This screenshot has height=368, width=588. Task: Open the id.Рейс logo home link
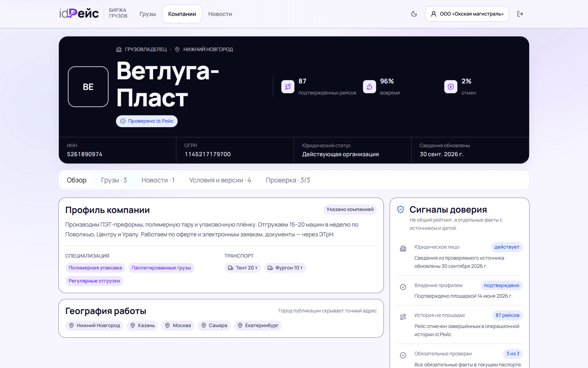tap(79, 13)
